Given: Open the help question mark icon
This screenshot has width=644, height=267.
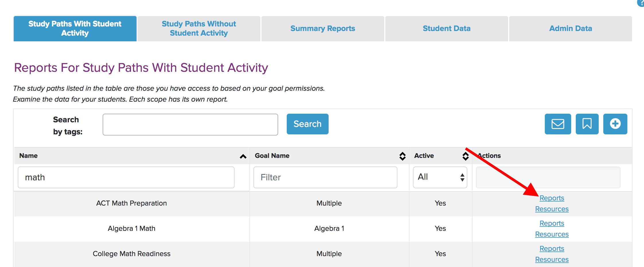Looking at the screenshot, I should point(641,3).
